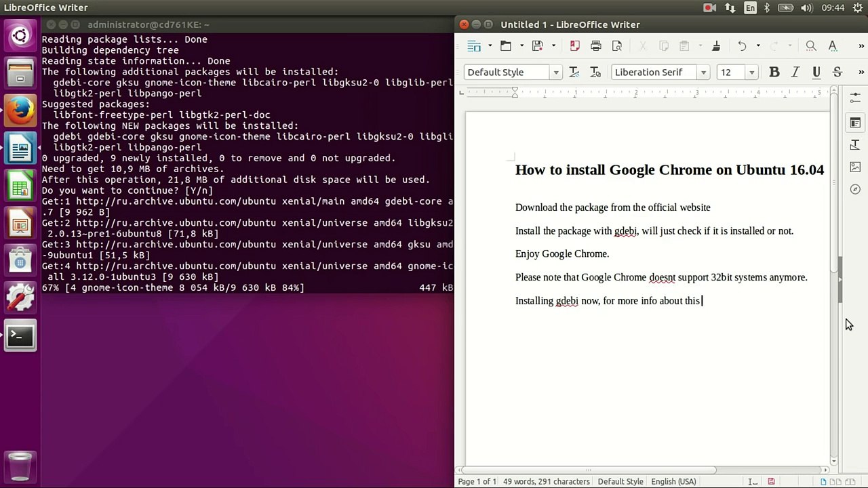Click the text 'Enjoy Google Chrome.'
This screenshot has width=868, height=488.
[562, 254]
